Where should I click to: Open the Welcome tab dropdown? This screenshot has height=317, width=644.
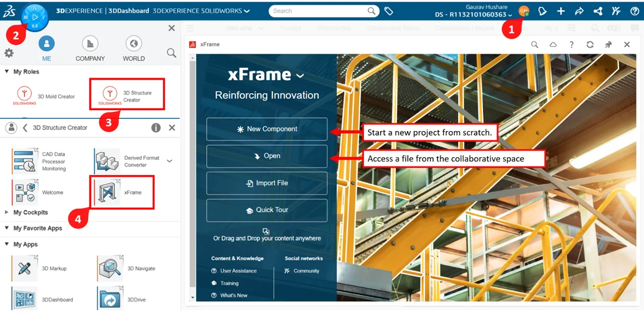click(x=261, y=28)
